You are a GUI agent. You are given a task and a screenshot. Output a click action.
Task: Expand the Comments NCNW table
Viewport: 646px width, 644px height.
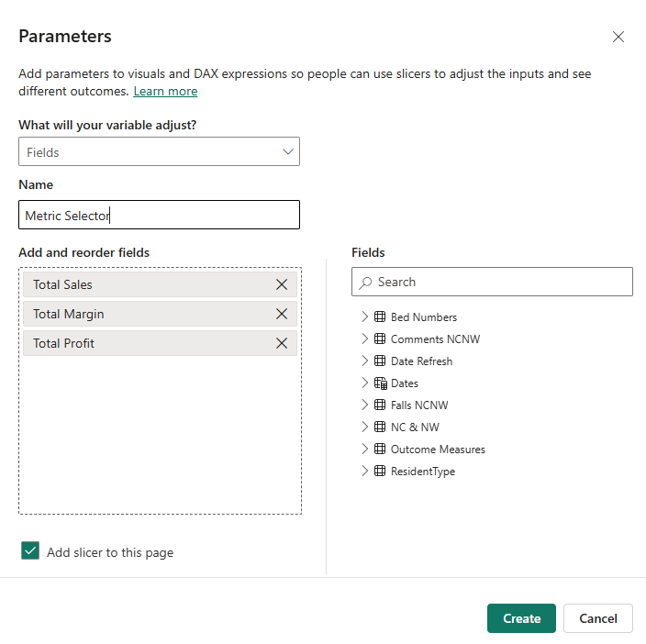point(364,339)
